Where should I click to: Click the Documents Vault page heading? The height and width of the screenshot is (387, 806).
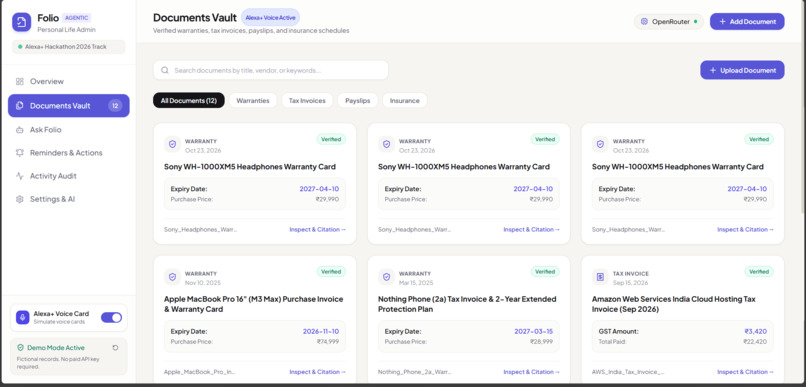pos(195,17)
